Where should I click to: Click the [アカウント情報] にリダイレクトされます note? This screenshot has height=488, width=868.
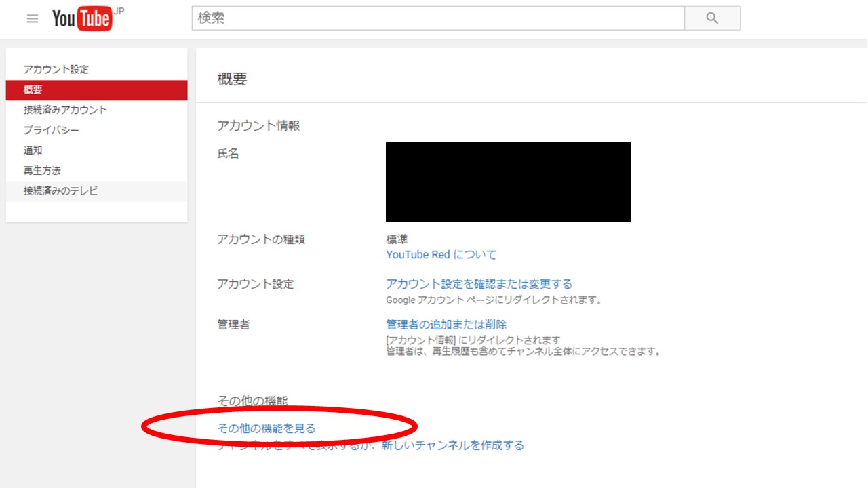(x=473, y=340)
